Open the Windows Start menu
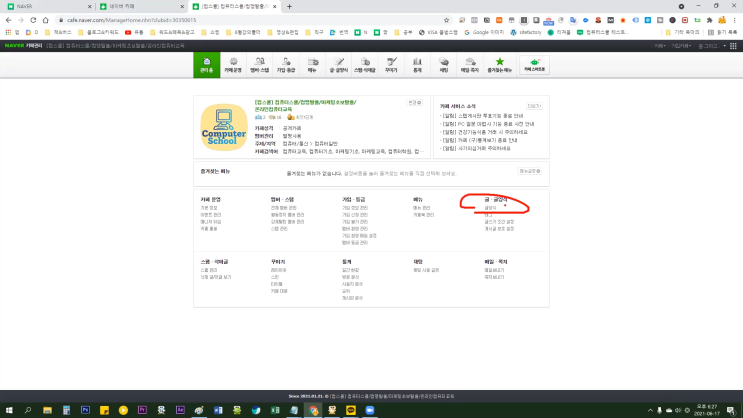 (9, 410)
